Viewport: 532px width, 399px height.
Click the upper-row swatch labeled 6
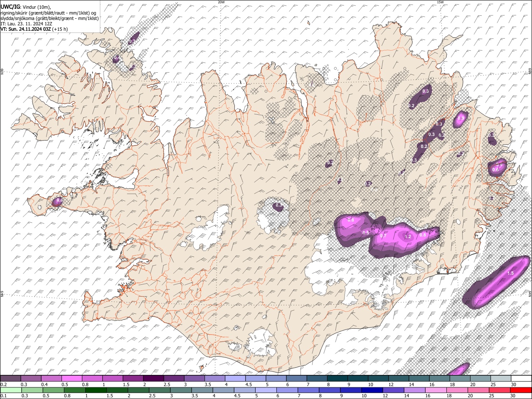click(296, 379)
